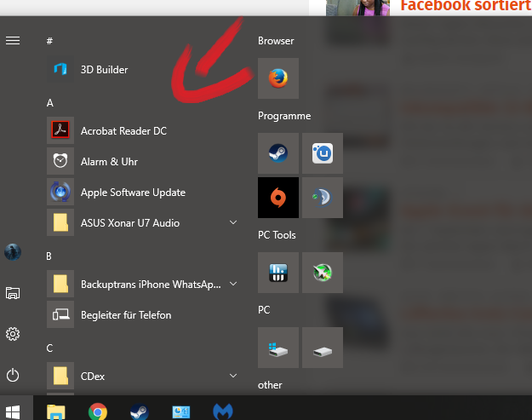
Task: Open the equalizer-style tile under PC Tools
Action: coord(278,273)
